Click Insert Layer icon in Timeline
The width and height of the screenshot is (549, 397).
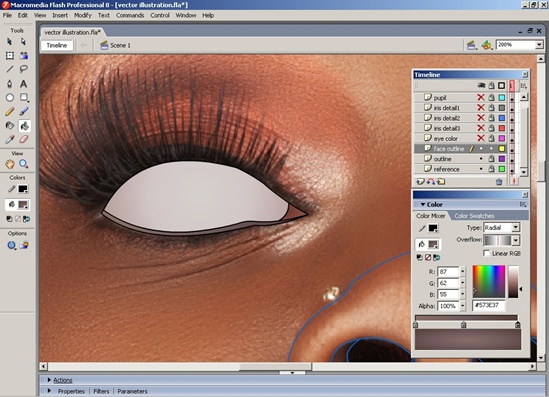pos(420,181)
